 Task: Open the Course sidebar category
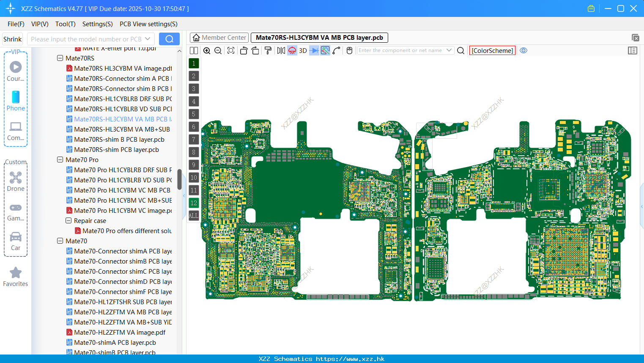[x=16, y=71]
